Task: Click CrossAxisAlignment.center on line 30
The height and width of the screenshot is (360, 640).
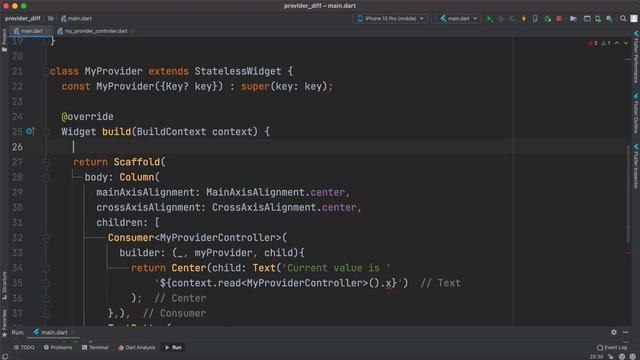Action: (284, 207)
